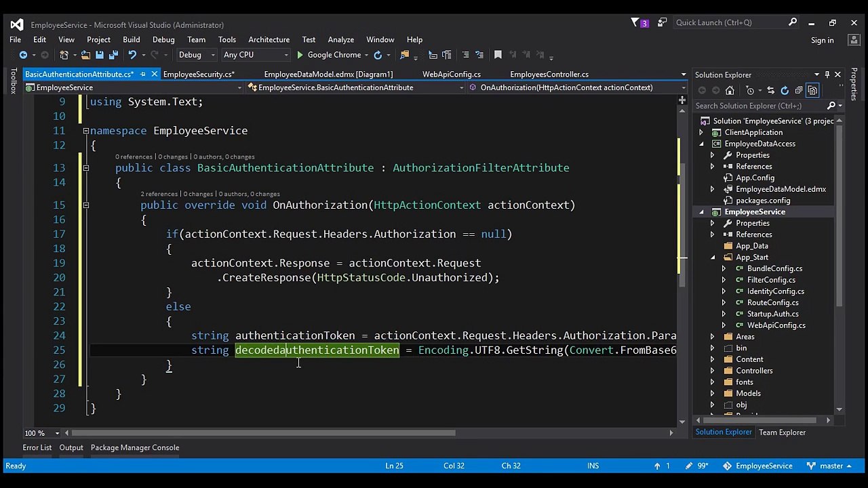868x488 pixels.
Task: Open the Analyze menu
Action: point(340,40)
